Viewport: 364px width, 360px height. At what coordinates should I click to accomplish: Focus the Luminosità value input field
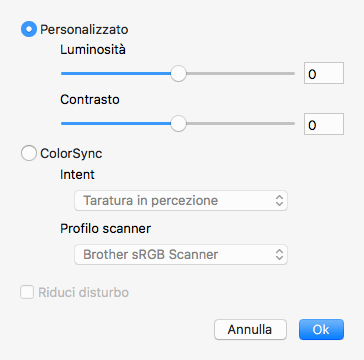[324, 73]
